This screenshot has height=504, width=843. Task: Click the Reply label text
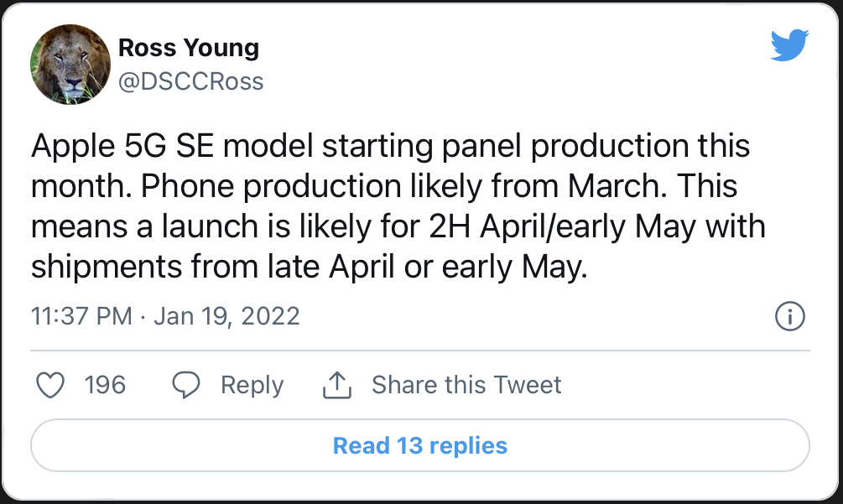[x=252, y=385]
